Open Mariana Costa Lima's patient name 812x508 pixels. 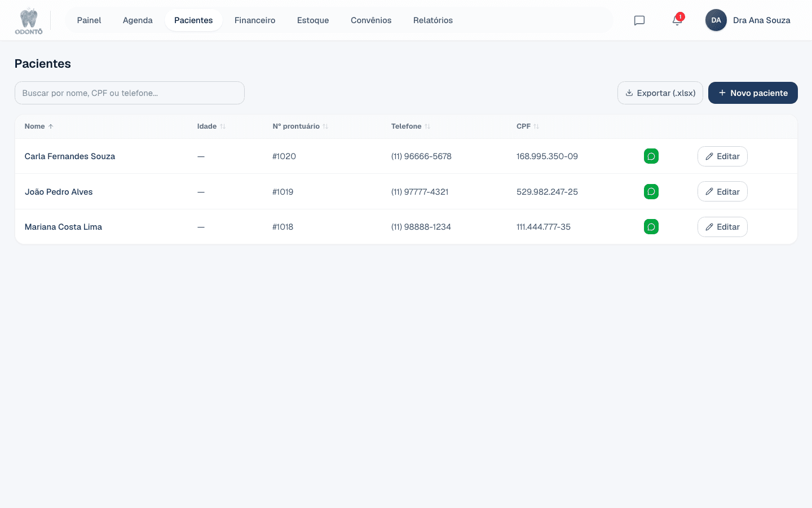[63, 227]
